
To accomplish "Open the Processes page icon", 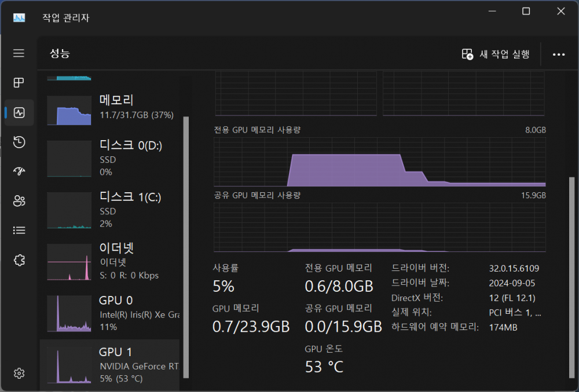I will point(19,83).
